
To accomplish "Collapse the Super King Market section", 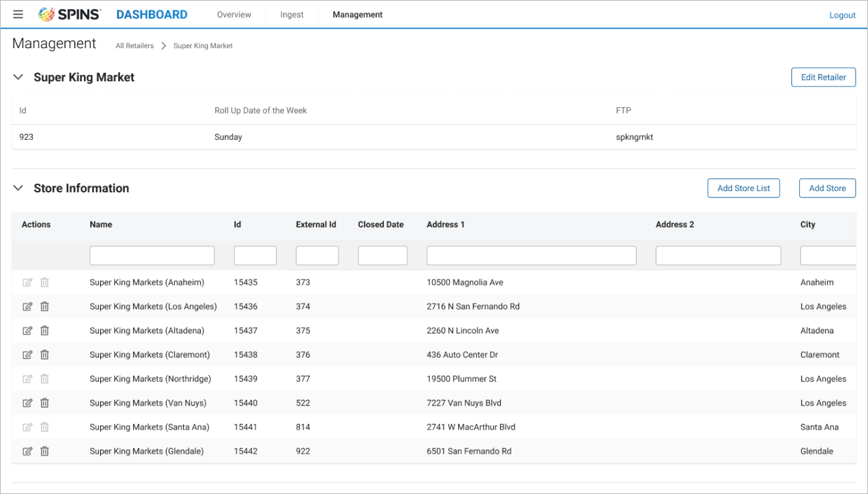I will pyautogui.click(x=18, y=77).
